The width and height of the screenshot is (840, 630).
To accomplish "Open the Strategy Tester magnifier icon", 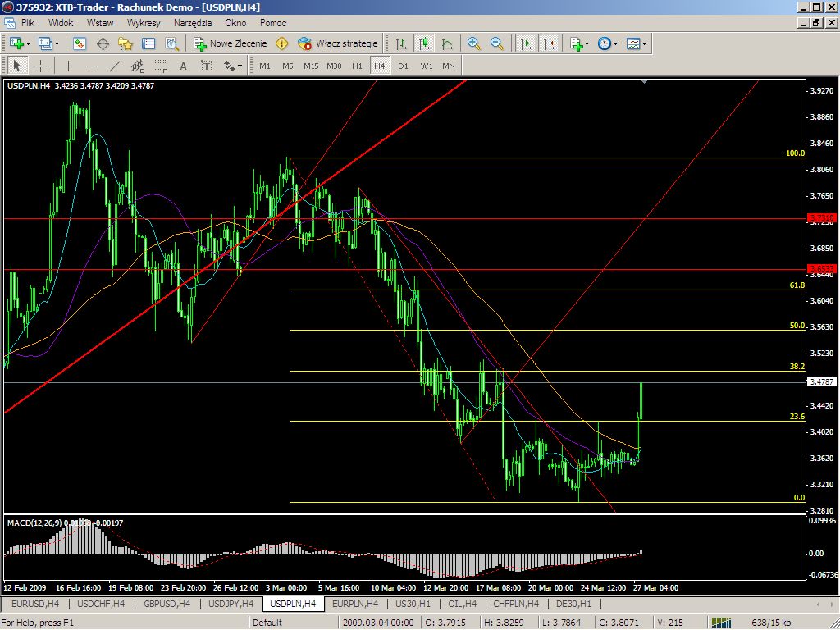I will [171, 43].
